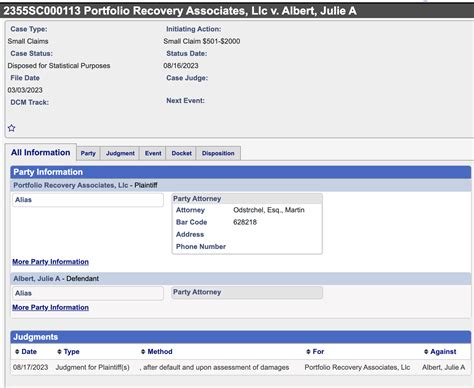Click the Address label in Party Attorney
Viewport: 474px width, 388px height.
point(190,234)
